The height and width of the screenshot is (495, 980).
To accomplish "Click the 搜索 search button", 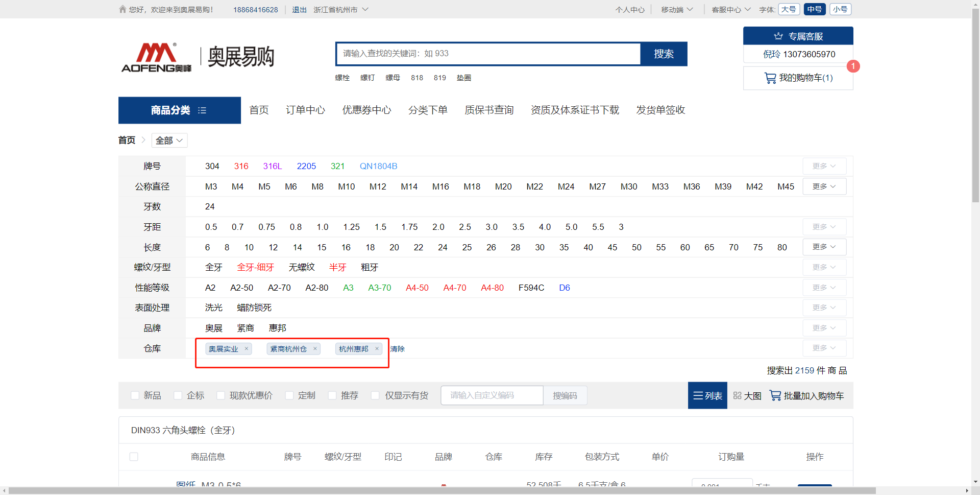I will pos(664,54).
